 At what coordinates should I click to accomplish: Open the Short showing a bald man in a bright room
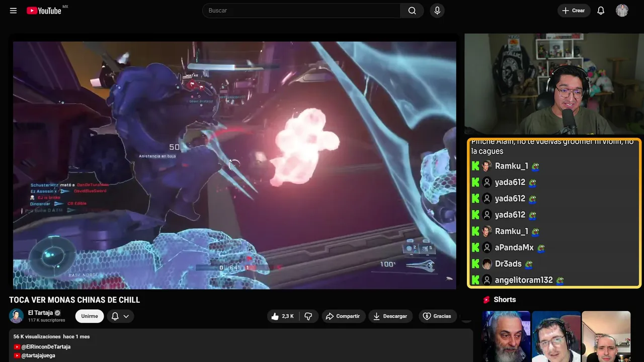click(606, 336)
